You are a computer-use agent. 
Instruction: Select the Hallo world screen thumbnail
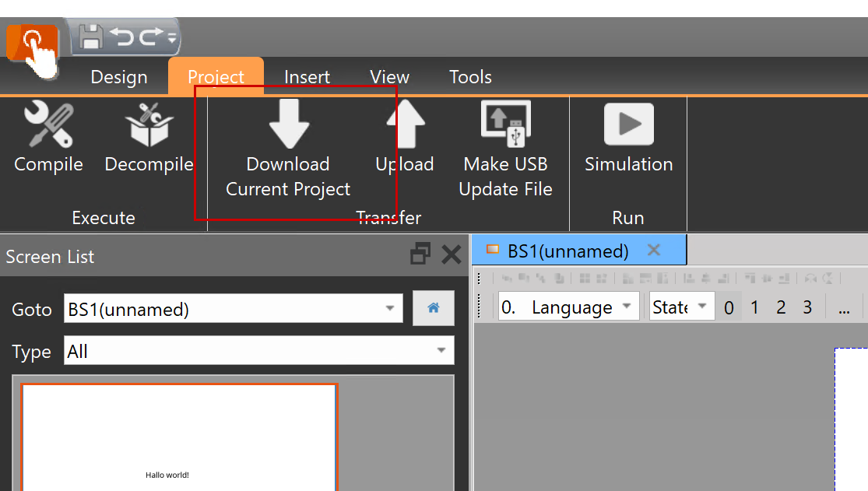pos(179,437)
